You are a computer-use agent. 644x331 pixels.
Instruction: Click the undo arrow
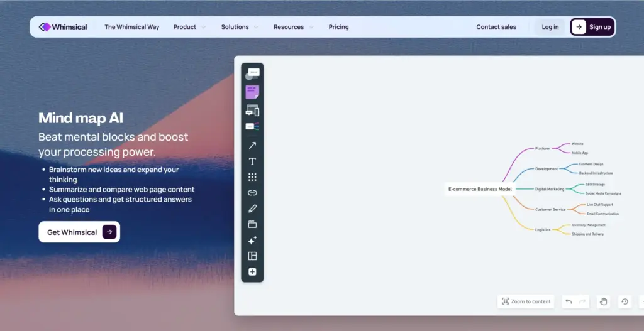click(569, 301)
